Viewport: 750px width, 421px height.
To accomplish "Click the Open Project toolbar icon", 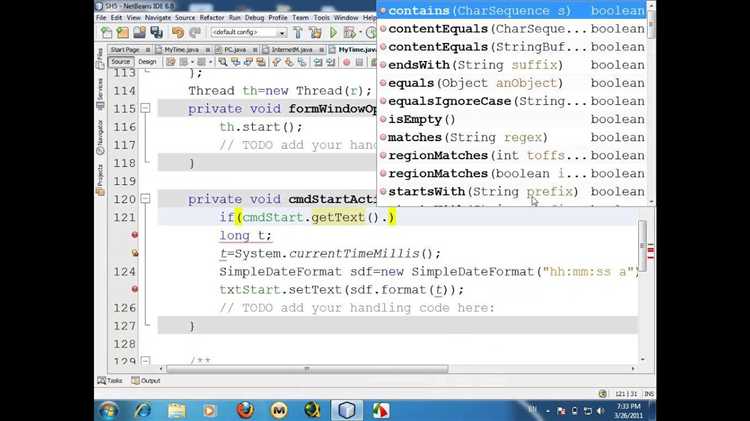I will (x=139, y=33).
